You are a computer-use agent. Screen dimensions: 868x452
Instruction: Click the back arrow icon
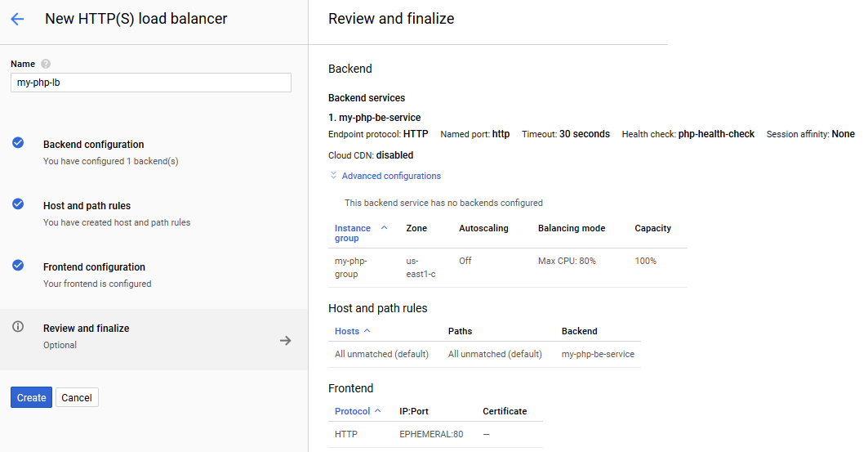(x=17, y=20)
